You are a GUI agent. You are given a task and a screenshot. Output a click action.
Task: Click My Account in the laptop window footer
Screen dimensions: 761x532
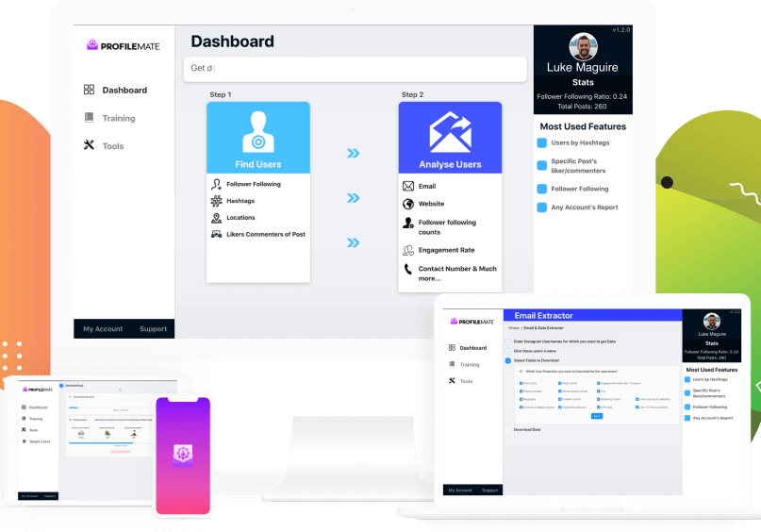[x=460, y=490]
